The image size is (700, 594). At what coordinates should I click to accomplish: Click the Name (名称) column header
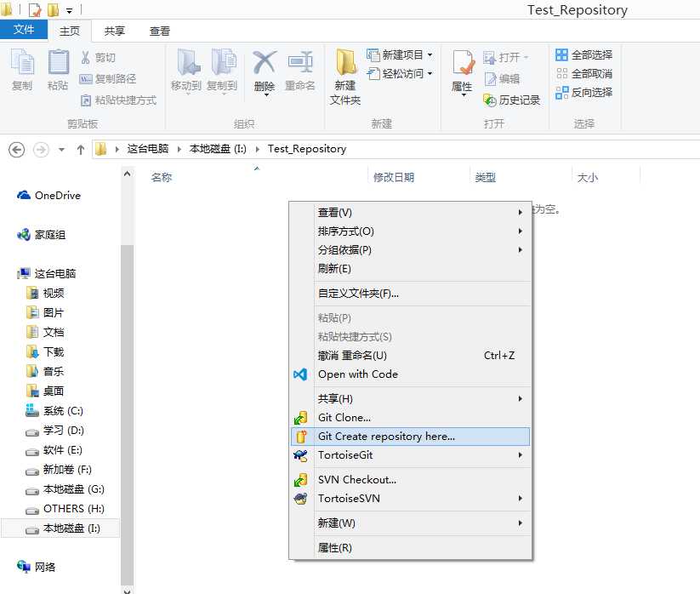coord(162,177)
